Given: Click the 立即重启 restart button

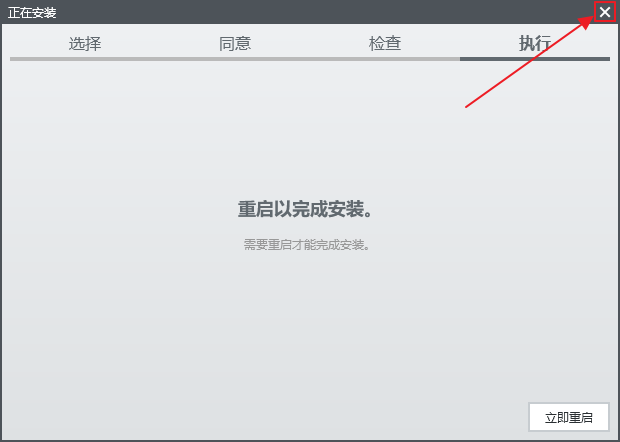Looking at the screenshot, I should pyautogui.click(x=569, y=417).
